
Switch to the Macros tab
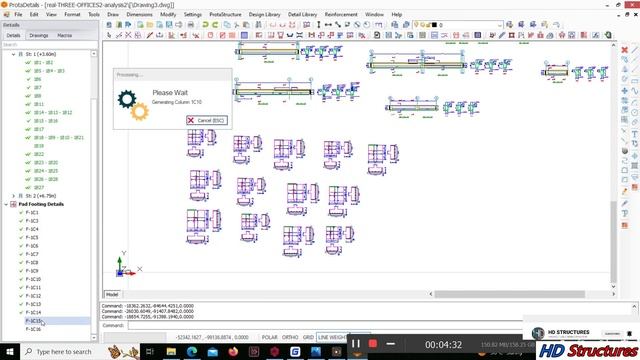coord(64,36)
